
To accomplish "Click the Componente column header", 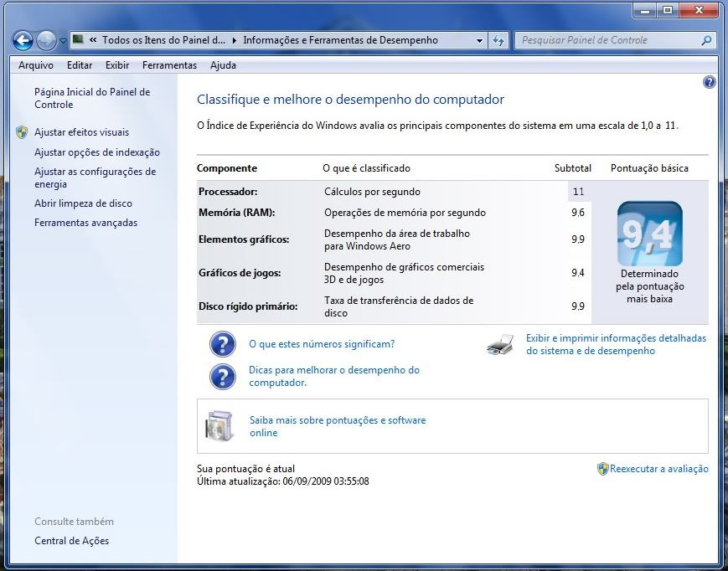I will point(227,168).
